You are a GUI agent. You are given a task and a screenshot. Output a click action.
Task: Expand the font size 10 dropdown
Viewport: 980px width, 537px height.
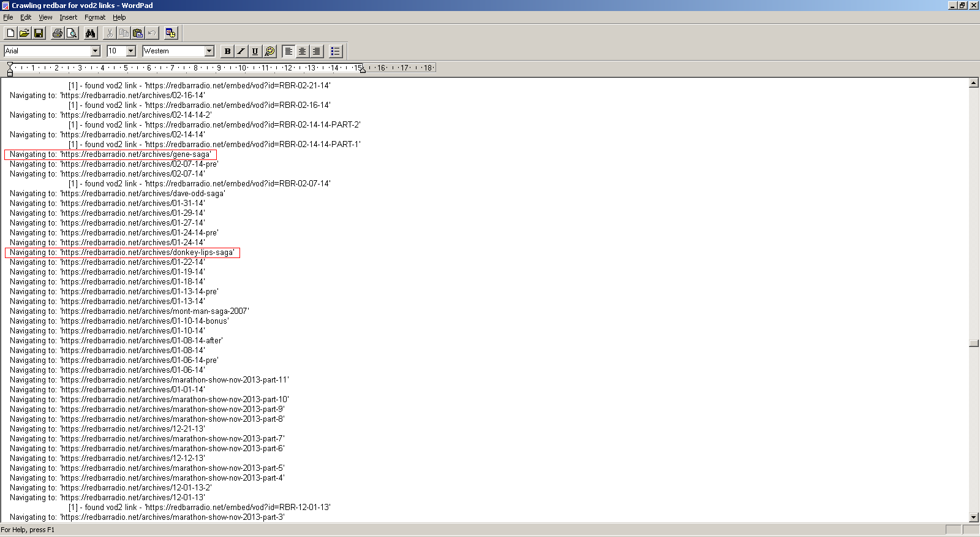[130, 51]
